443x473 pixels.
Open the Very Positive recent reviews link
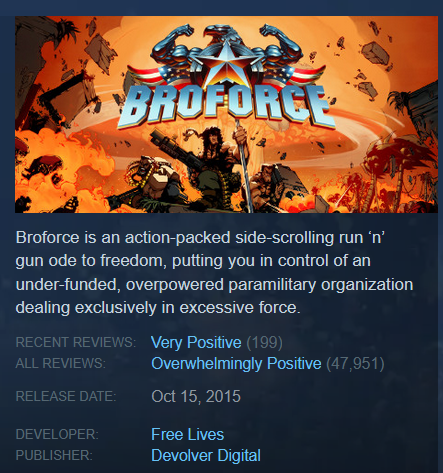click(196, 342)
